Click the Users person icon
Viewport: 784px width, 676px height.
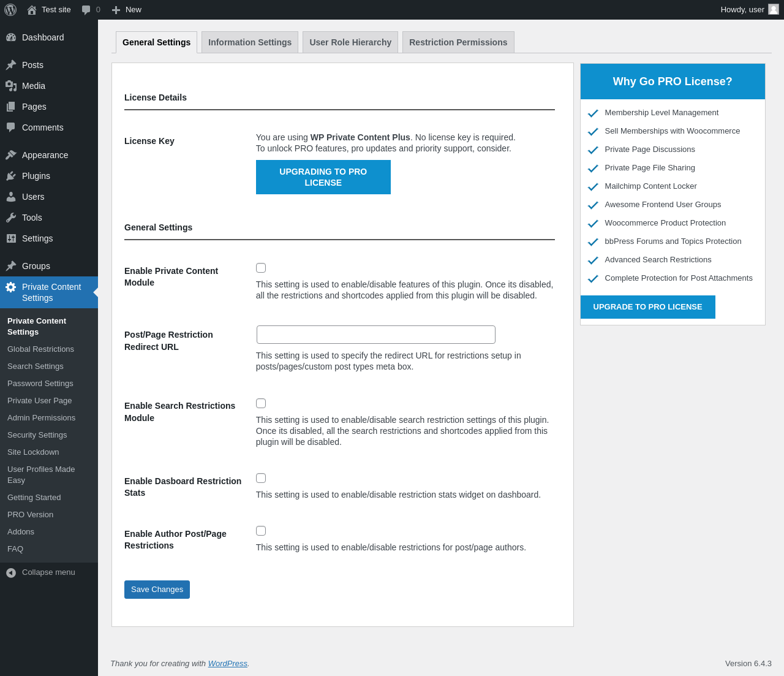pyautogui.click(x=11, y=197)
